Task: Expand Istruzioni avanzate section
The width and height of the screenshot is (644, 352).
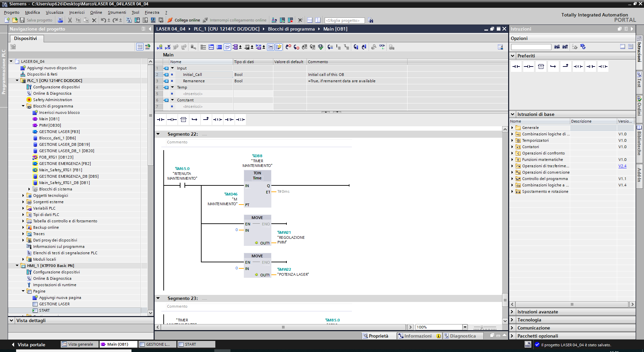Action: [513, 312]
